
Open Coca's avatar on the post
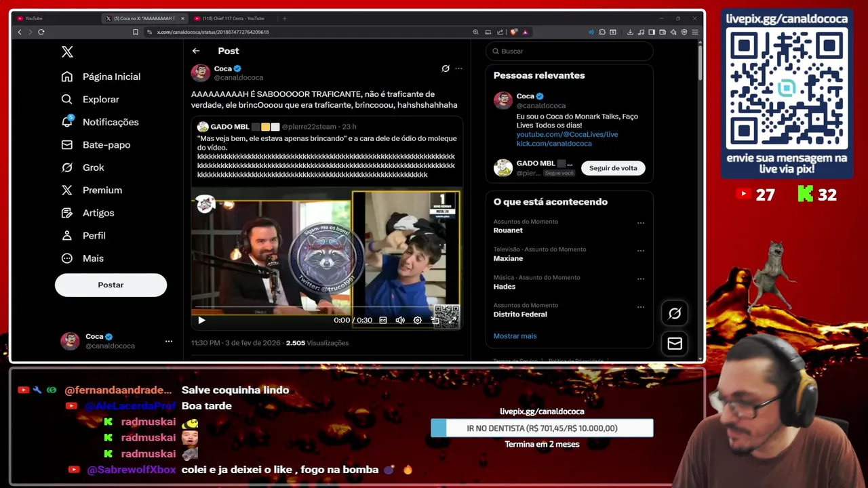click(201, 73)
